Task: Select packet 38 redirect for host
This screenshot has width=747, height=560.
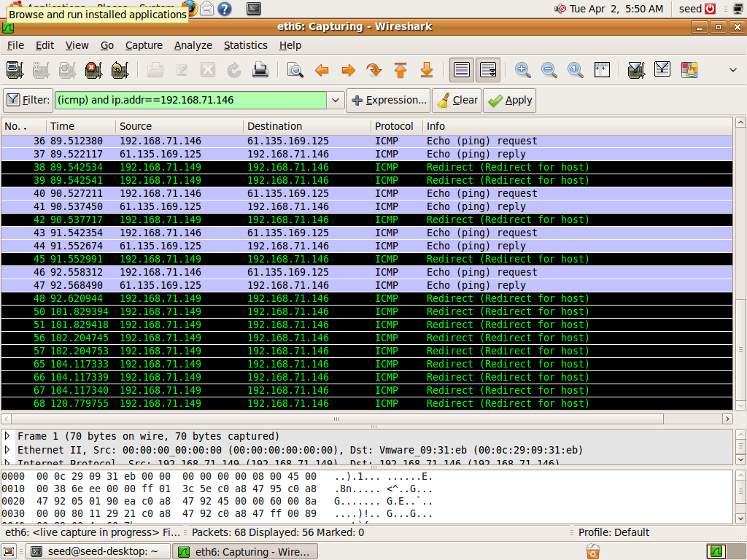Action: 366,167
